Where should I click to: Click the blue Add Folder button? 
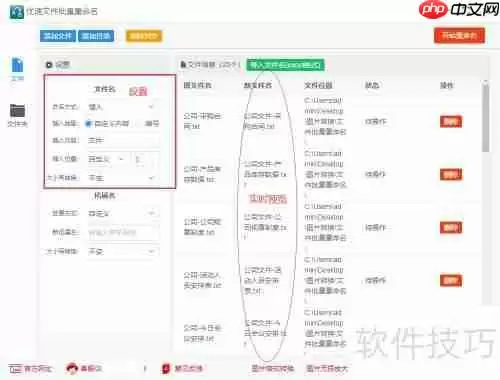(x=96, y=36)
